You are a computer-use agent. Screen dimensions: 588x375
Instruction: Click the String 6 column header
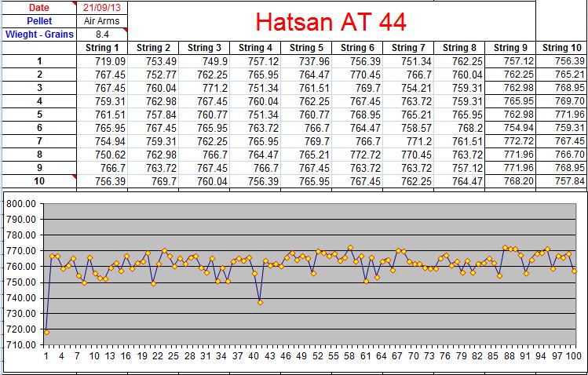pos(357,48)
